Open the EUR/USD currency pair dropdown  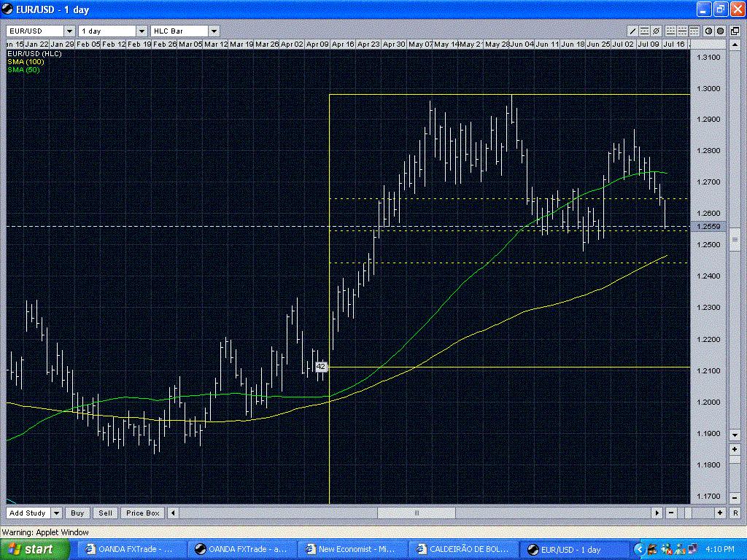pyautogui.click(x=68, y=31)
